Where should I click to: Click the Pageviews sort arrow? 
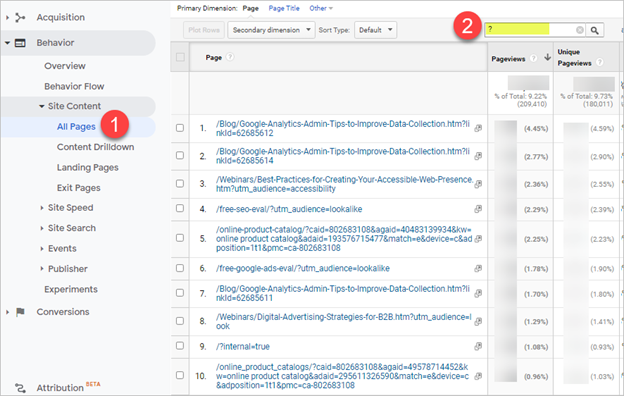click(x=548, y=57)
